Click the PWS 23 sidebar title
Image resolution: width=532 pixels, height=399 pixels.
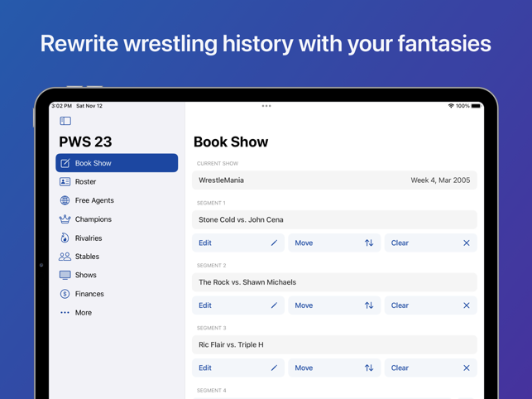pos(85,142)
